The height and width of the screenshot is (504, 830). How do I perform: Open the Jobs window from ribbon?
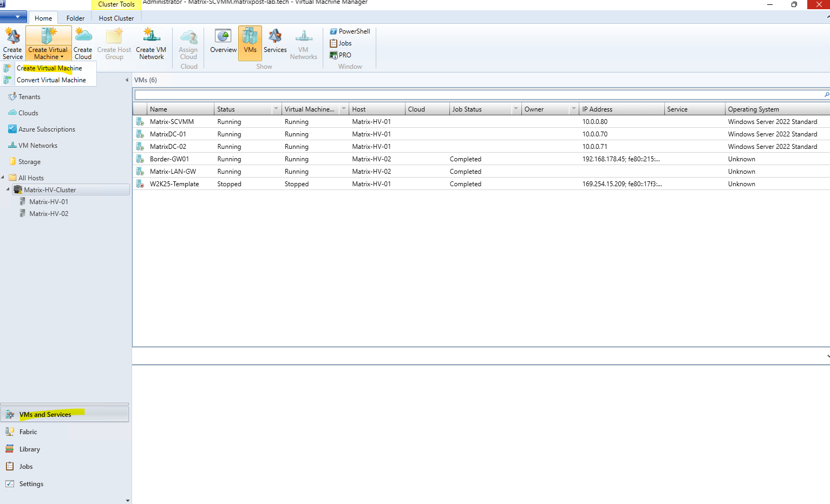[x=341, y=43]
